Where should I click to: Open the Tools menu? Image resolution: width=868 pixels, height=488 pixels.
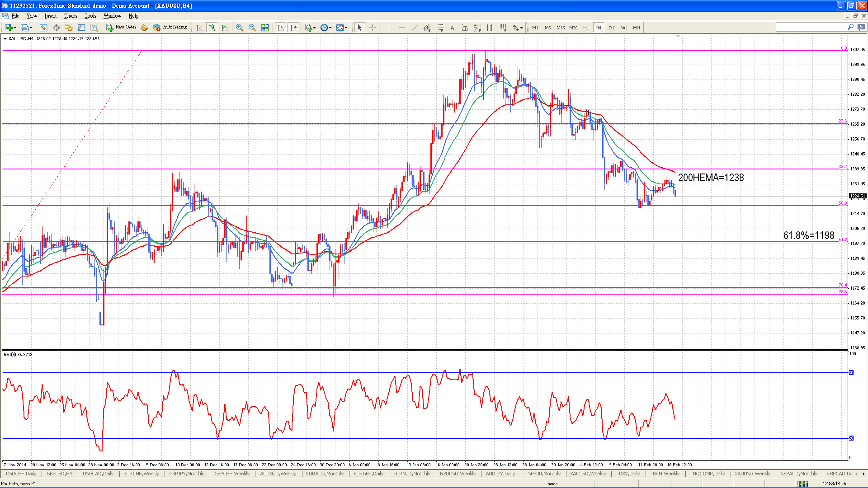coord(90,16)
